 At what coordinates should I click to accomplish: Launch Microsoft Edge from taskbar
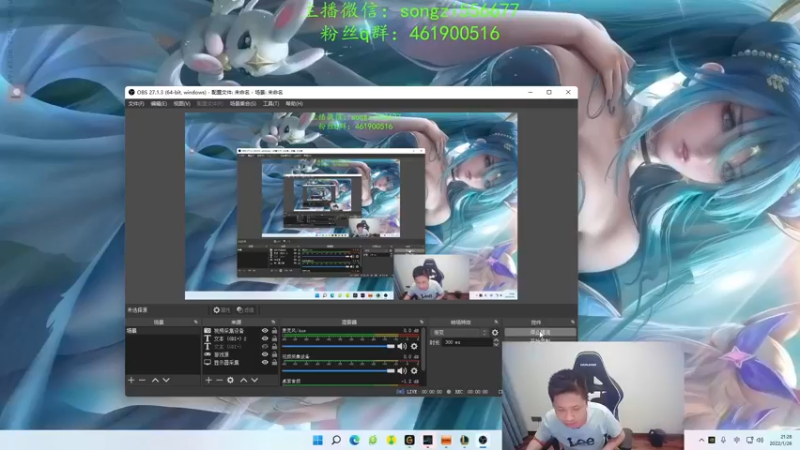[354, 440]
